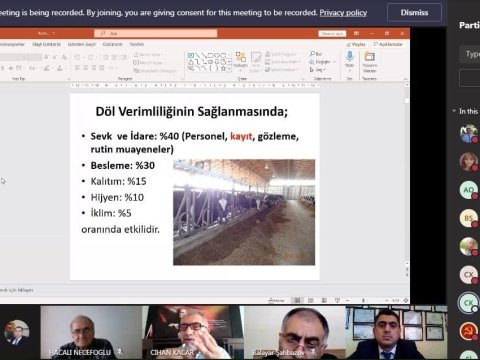
Task: Open the Görünüm ribbon tab
Action: [x=112, y=44]
